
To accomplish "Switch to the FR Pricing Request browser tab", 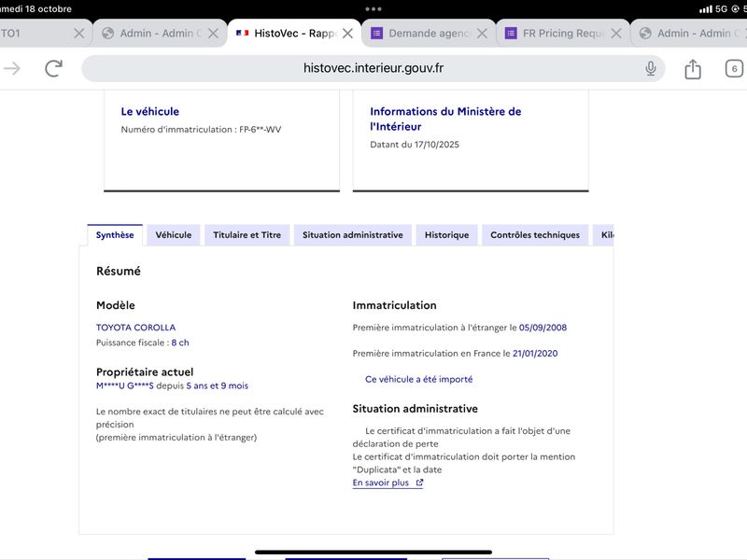I will pyautogui.click(x=558, y=33).
